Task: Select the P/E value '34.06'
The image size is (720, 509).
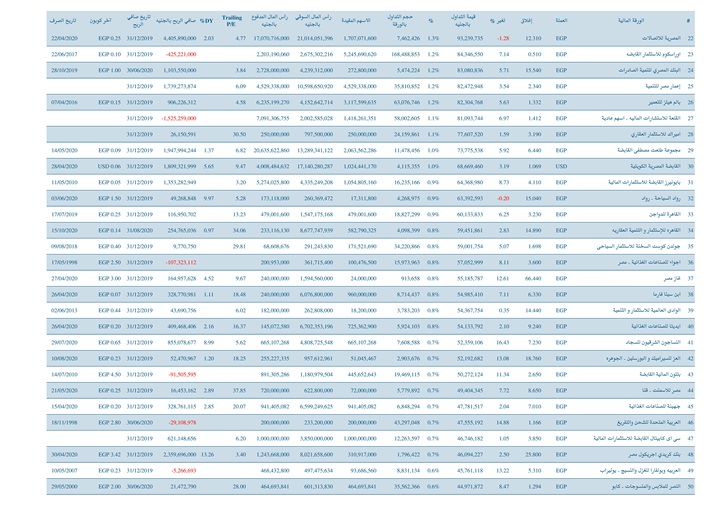Action: [x=239, y=231]
